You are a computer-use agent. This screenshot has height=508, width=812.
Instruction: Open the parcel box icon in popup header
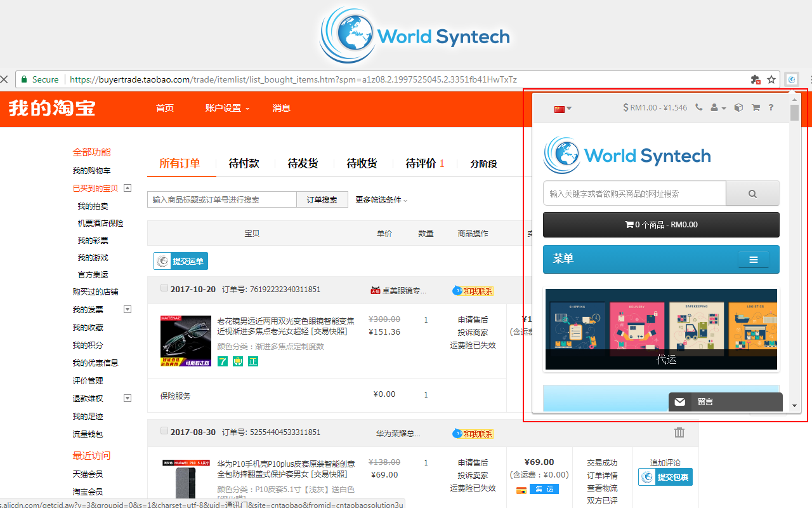[738, 107]
